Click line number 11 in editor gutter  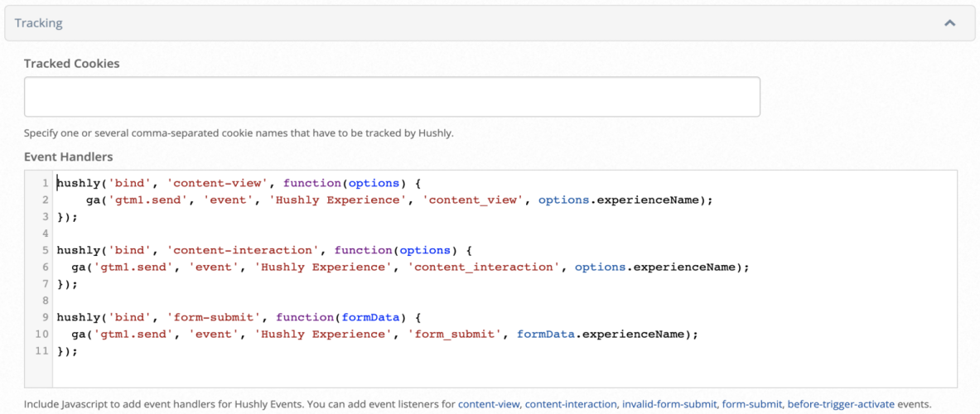coord(42,351)
